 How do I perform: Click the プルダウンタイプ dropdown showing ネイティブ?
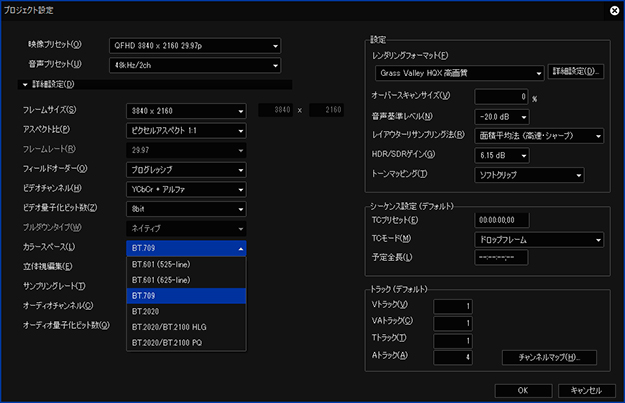point(186,228)
